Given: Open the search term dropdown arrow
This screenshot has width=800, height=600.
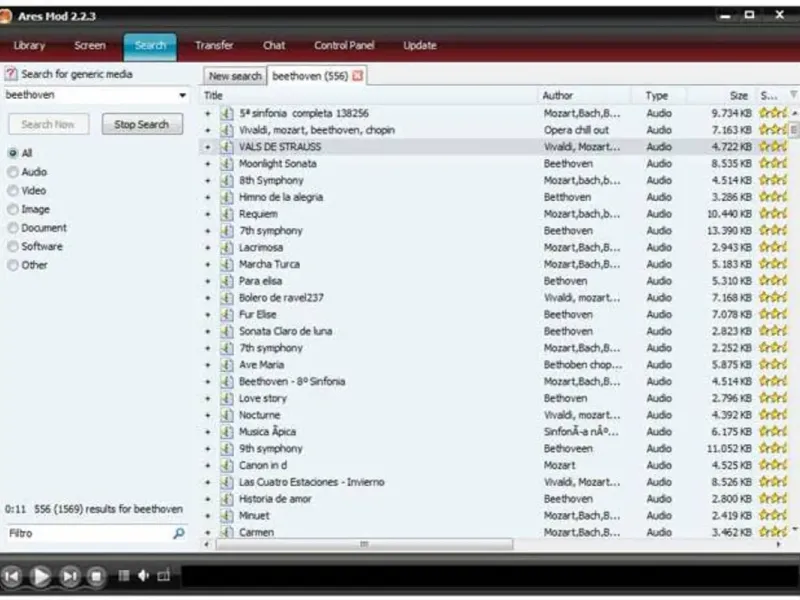Looking at the screenshot, I should coord(182,95).
